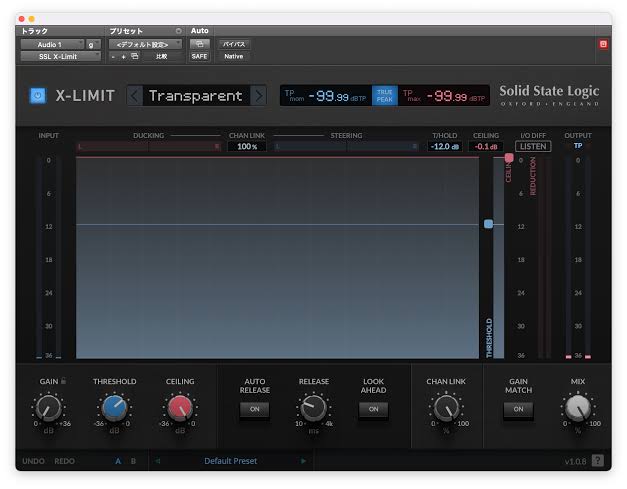Click the CEILING -0.1 dB field
The height and width of the screenshot is (489, 627).
point(486,146)
